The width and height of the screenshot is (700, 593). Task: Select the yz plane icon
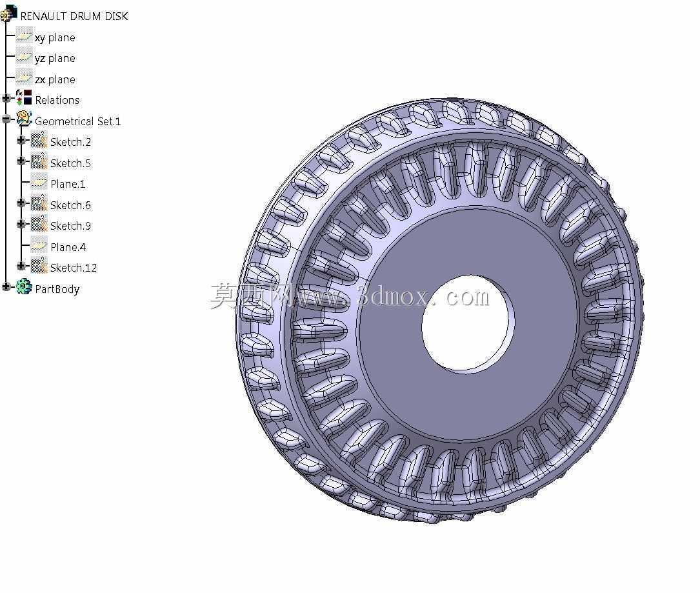[x=24, y=57]
